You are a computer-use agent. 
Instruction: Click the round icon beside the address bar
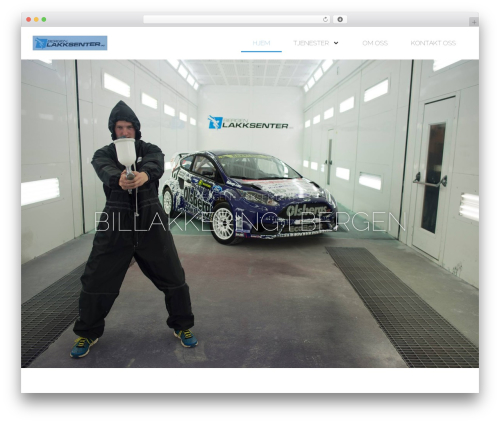click(x=340, y=19)
